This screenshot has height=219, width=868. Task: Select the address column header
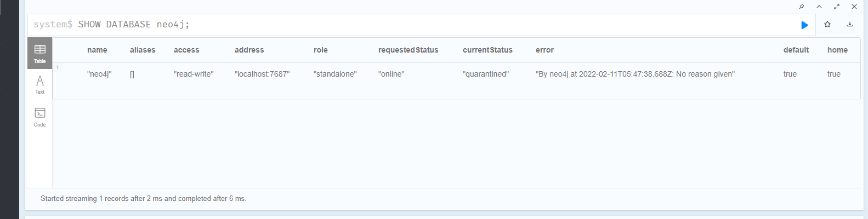click(x=249, y=50)
